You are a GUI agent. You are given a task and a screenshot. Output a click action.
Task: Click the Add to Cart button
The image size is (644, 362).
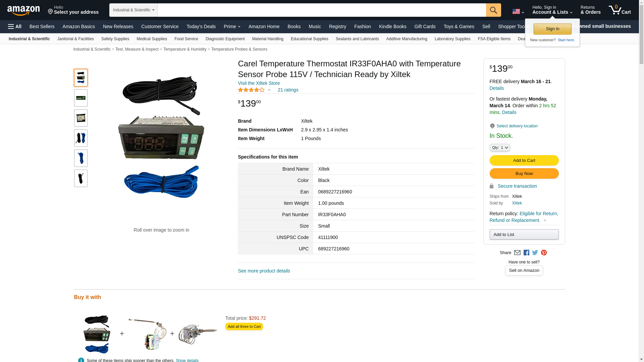(x=524, y=161)
